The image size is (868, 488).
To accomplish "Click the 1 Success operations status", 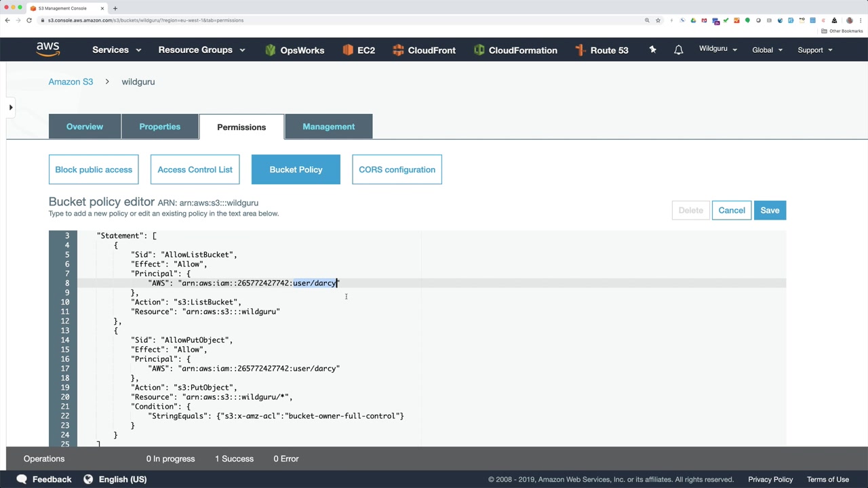I will 234,459.
